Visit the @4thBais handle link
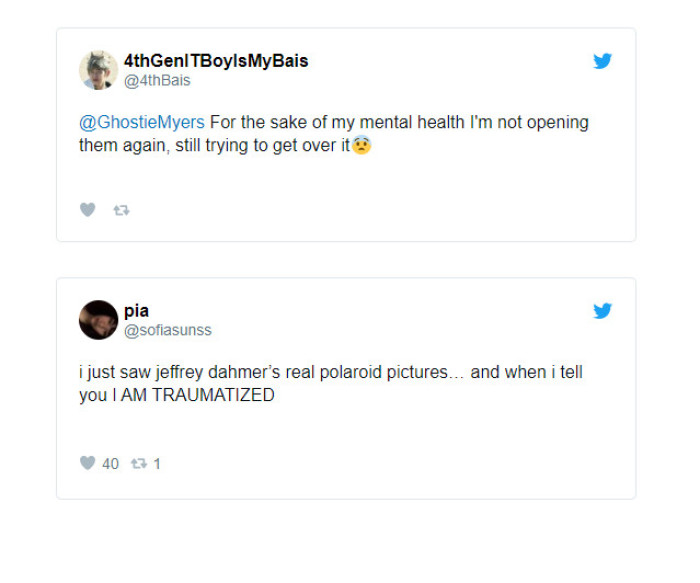 coord(157,80)
